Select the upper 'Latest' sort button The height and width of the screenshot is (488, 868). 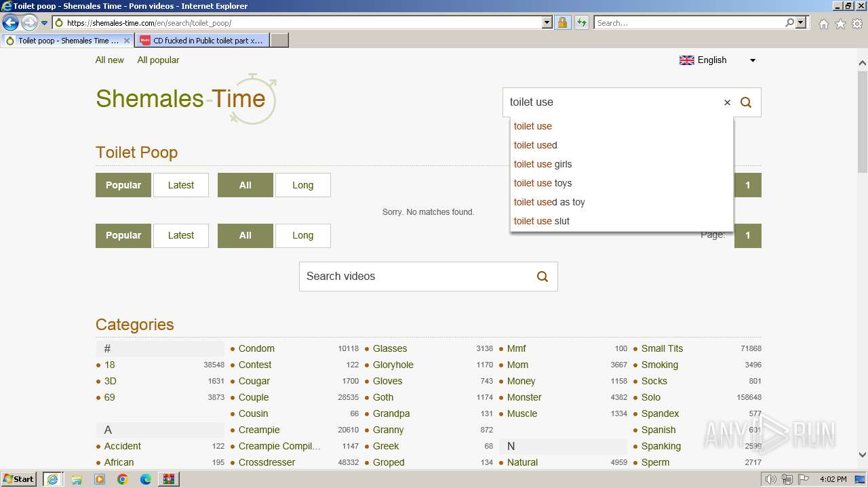click(181, 185)
